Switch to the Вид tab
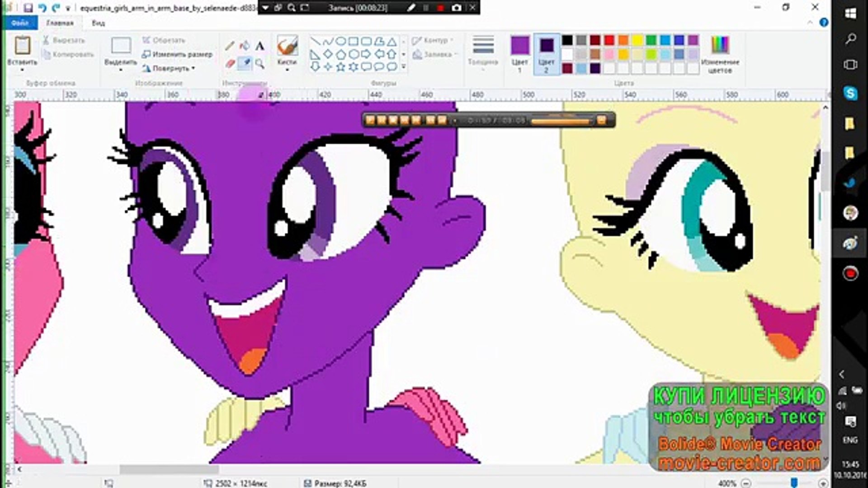 click(98, 23)
